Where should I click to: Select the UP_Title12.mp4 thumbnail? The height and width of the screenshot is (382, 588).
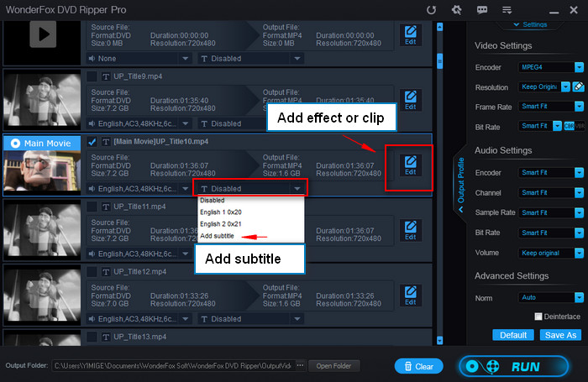tap(42, 295)
